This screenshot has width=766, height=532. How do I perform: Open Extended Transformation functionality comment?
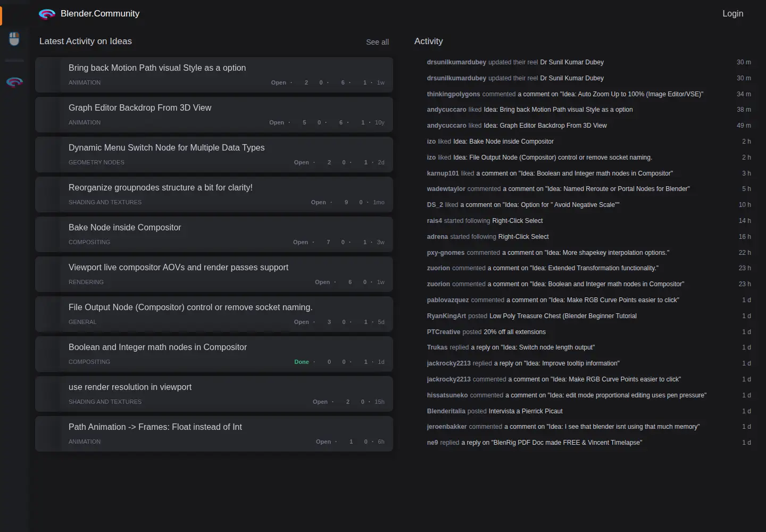click(573, 268)
